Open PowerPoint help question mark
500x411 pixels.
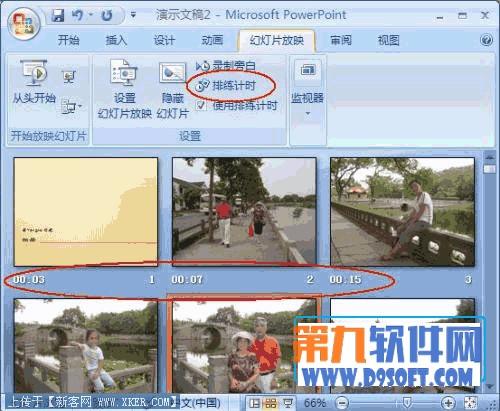point(486,40)
